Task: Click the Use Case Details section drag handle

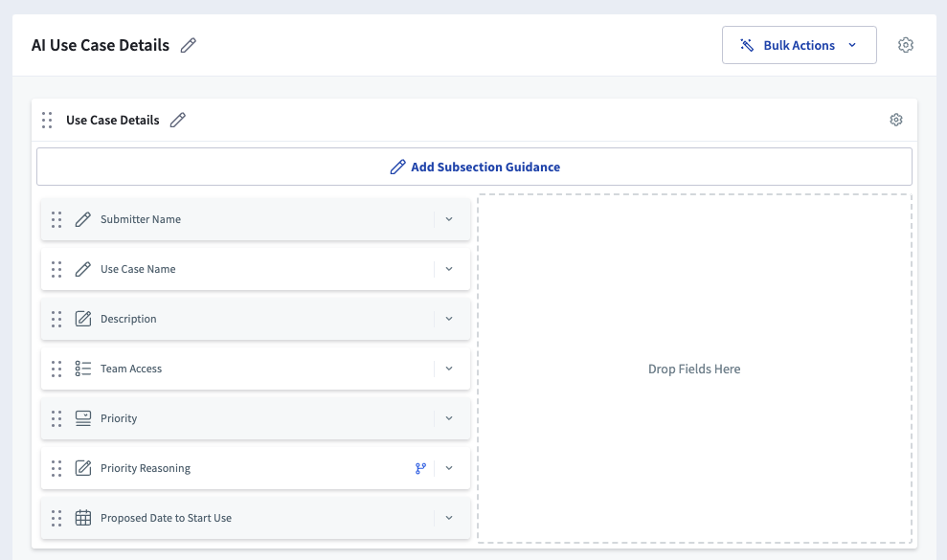Action: coord(47,121)
